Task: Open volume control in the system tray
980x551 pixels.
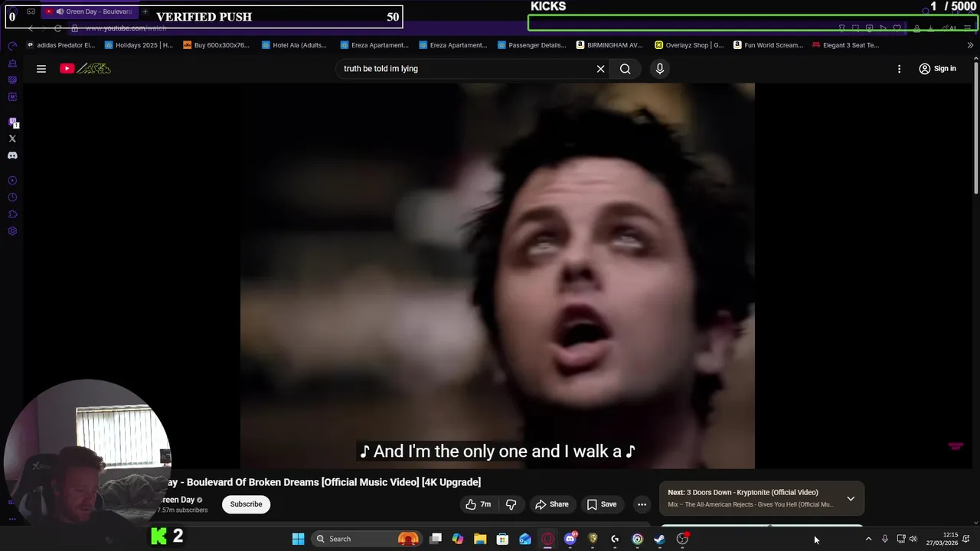Action: click(913, 539)
